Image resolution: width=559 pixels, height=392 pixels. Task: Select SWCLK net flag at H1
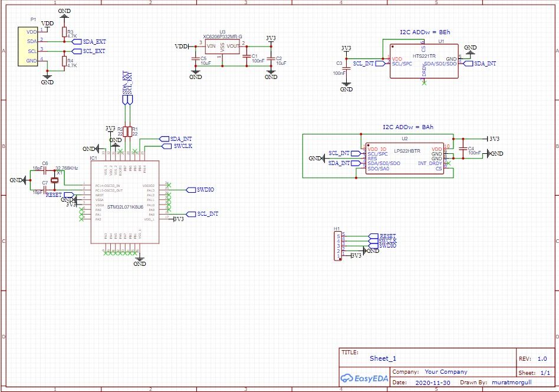click(x=382, y=241)
